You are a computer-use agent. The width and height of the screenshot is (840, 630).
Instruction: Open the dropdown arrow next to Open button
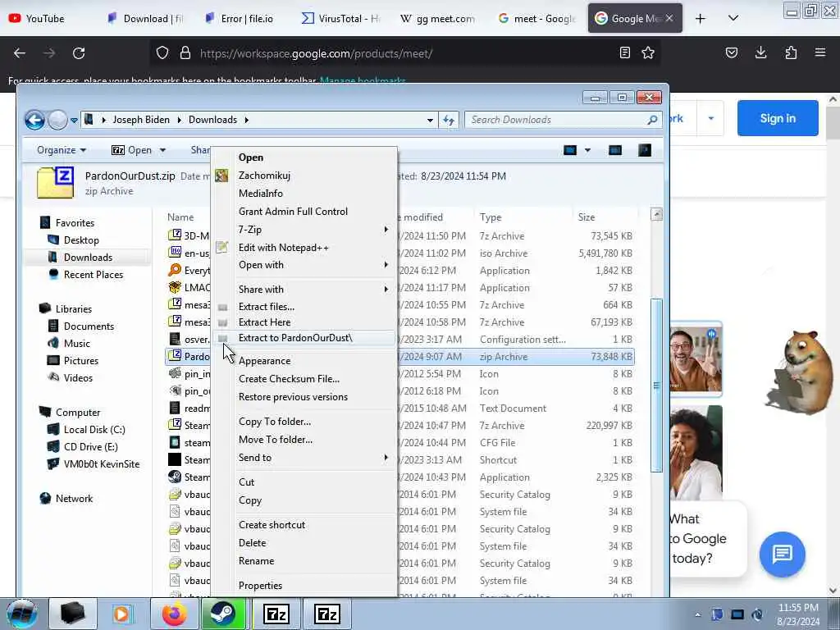(162, 151)
